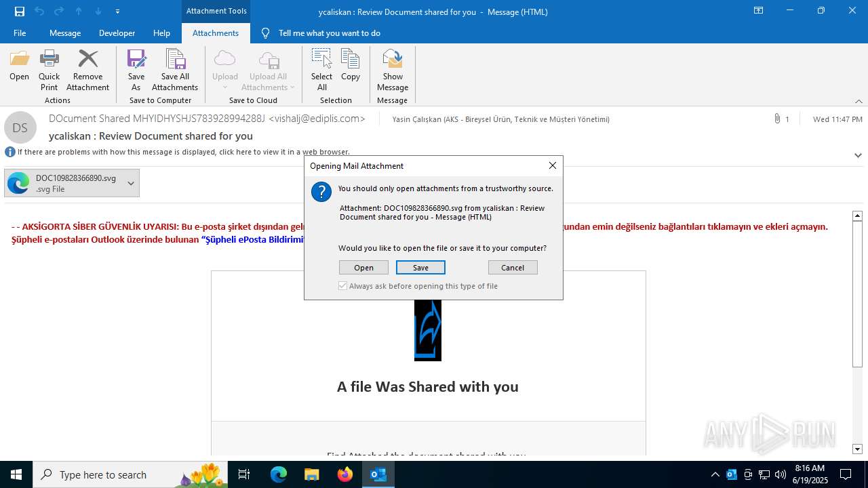Viewport: 868px width, 488px height.
Task: Expand the message header chevron
Action: click(x=858, y=155)
